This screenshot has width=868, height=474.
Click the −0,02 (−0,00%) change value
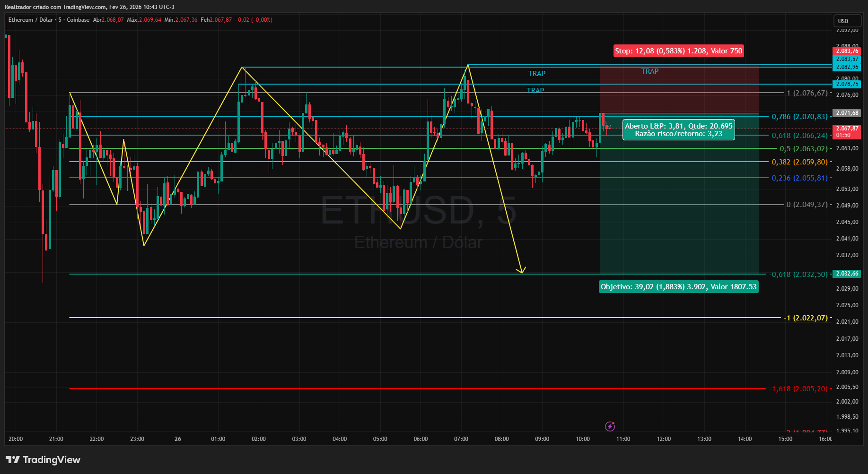pyautogui.click(x=254, y=20)
